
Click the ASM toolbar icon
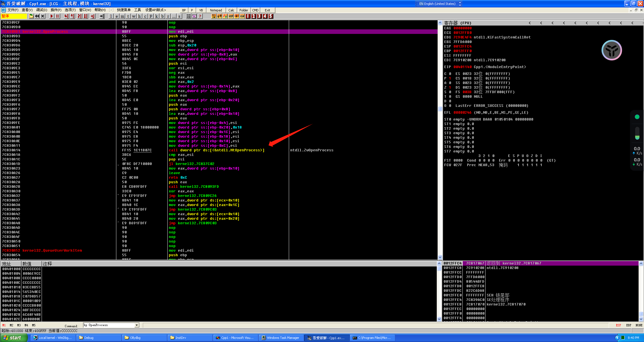(242, 16)
